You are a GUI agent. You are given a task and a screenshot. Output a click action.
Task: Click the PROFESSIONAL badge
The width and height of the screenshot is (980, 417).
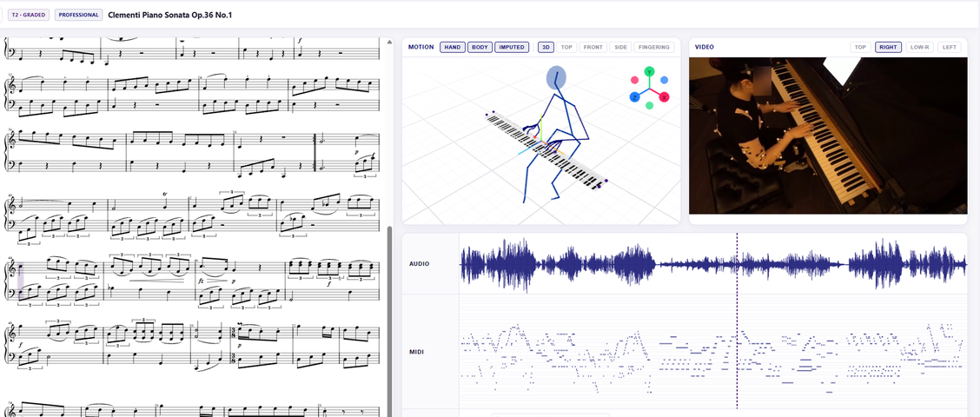coord(79,15)
